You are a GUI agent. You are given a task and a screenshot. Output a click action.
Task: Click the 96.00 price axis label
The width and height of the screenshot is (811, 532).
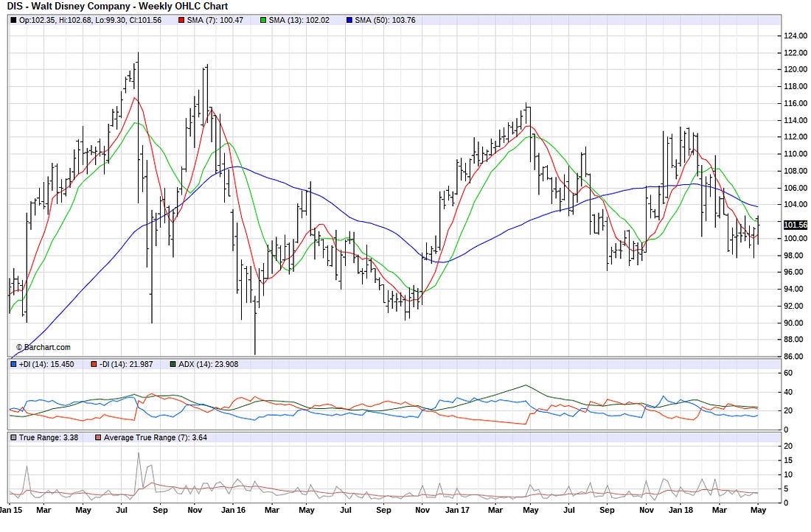pos(796,272)
